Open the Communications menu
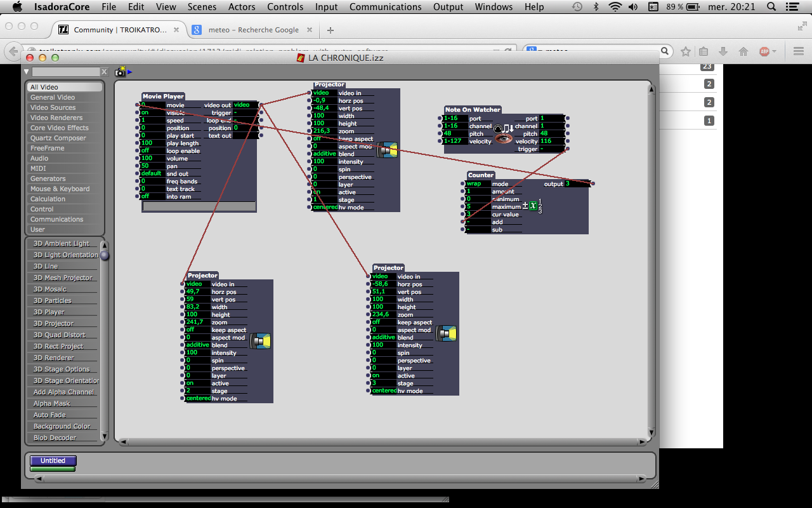This screenshot has width=812, height=508. (386, 7)
